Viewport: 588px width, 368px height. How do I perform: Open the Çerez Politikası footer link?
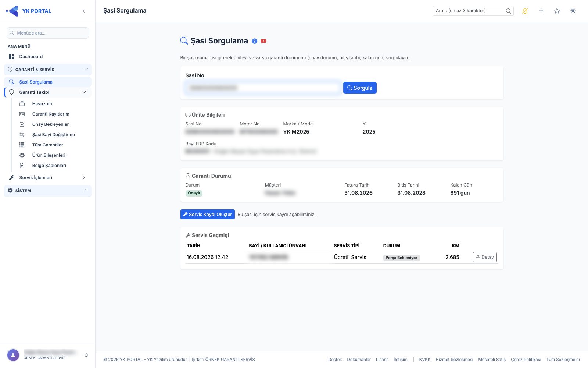(x=526, y=360)
